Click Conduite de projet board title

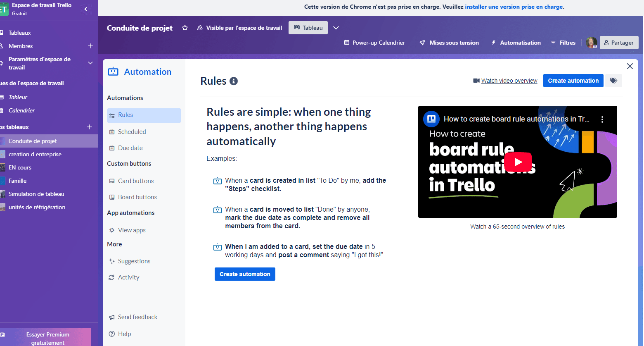pos(140,28)
